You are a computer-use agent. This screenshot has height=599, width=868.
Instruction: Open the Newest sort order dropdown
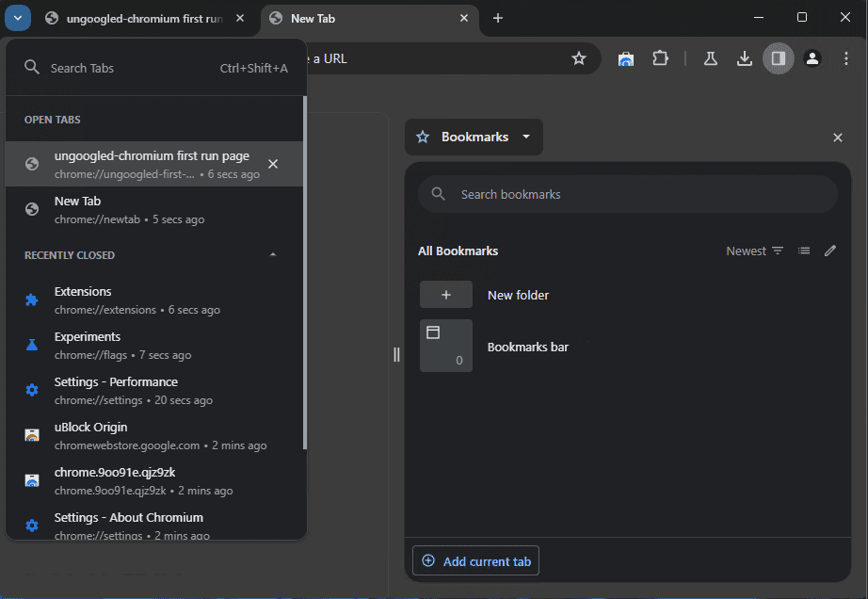click(754, 251)
